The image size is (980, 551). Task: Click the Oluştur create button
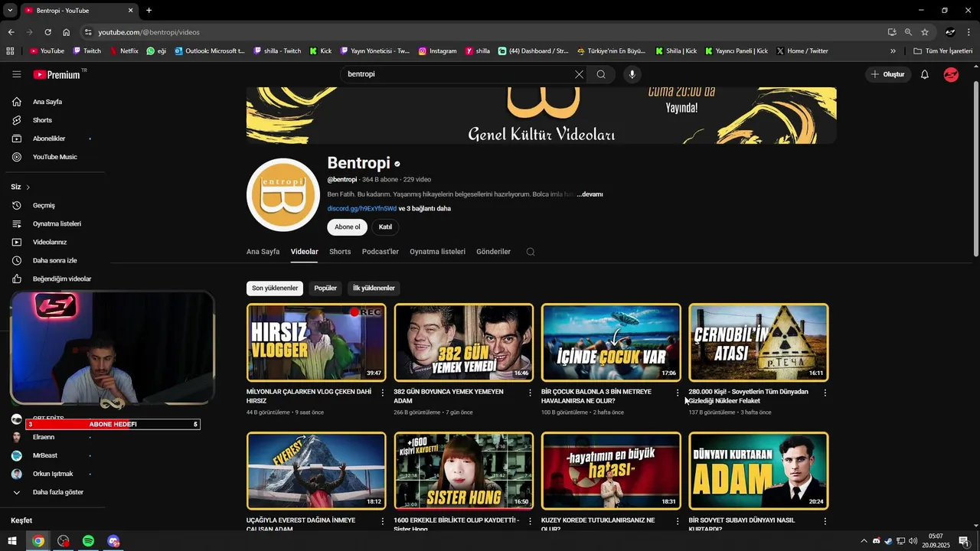tap(888, 74)
